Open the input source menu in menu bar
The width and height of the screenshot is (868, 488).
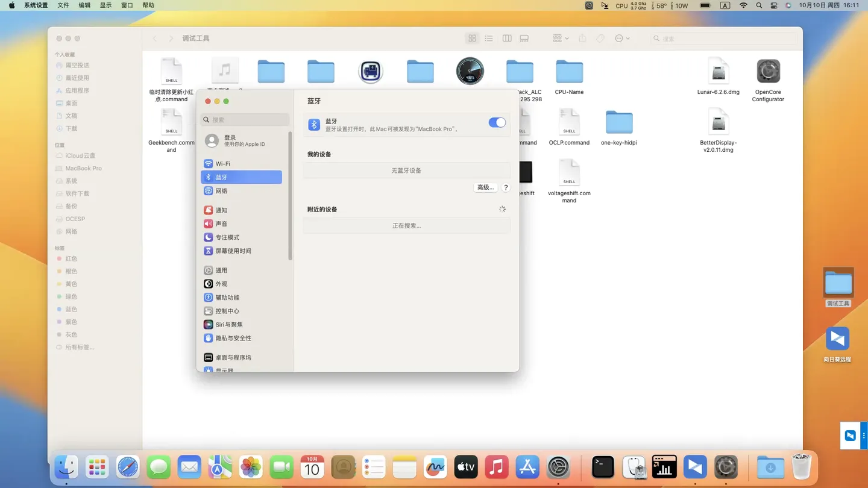tap(725, 5)
